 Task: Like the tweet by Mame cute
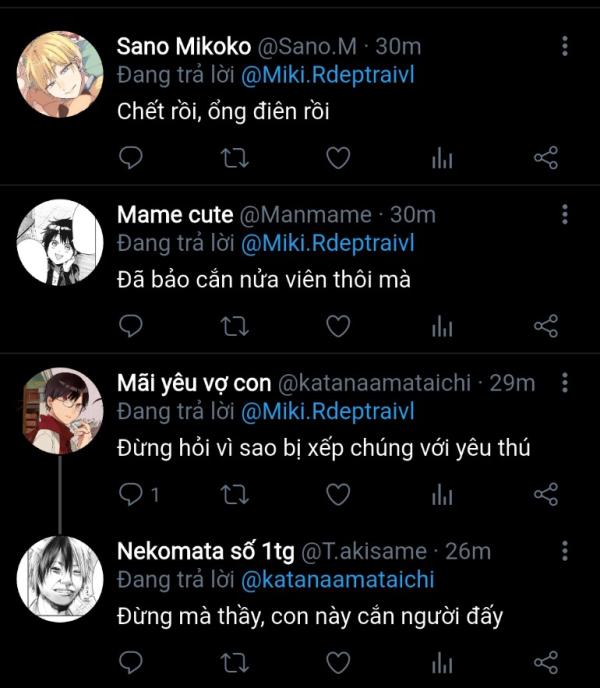coord(339,326)
